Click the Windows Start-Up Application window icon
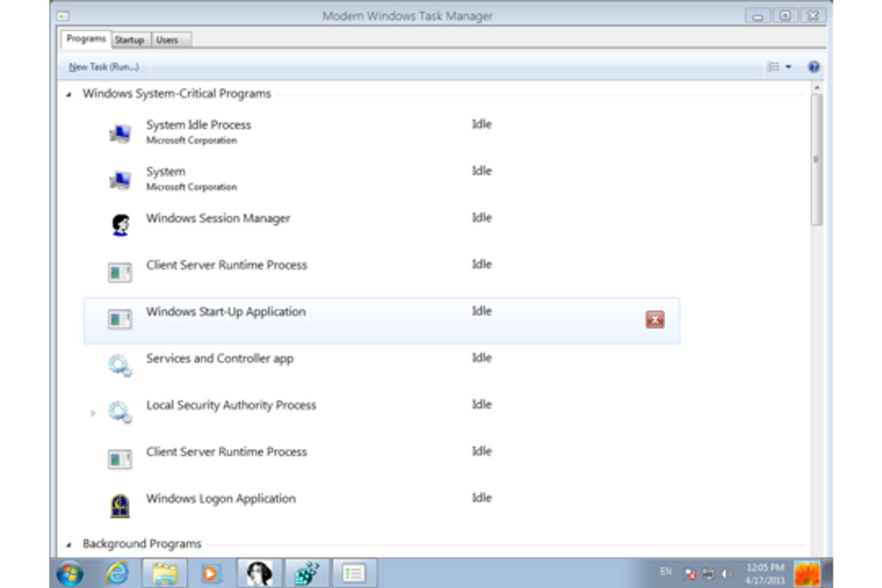The width and height of the screenshot is (882, 588). [x=120, y=319]
